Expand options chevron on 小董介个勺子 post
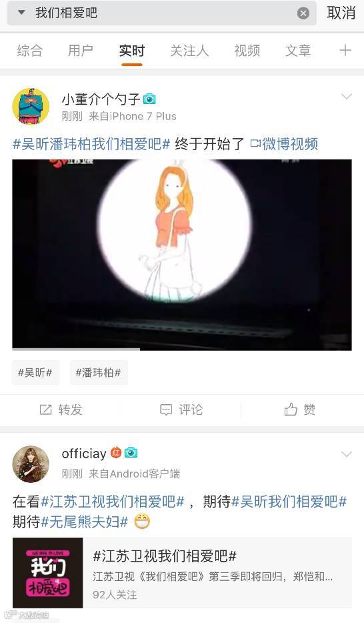The height and width of the screenshot is (623, 364). (347, 96)
